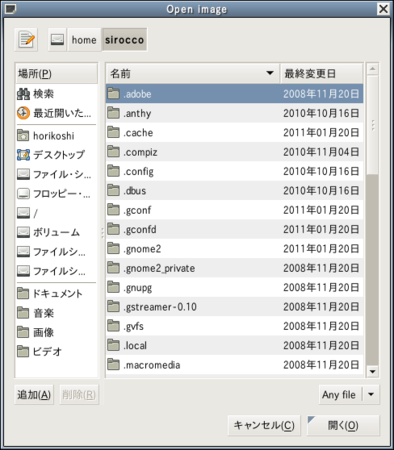Select the .anthy folder
This screenshot has height=450, width=394.
(235, 113)
